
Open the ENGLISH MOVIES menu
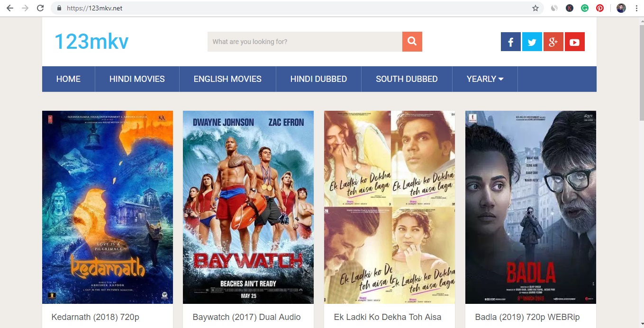click(x=227, y=79)
